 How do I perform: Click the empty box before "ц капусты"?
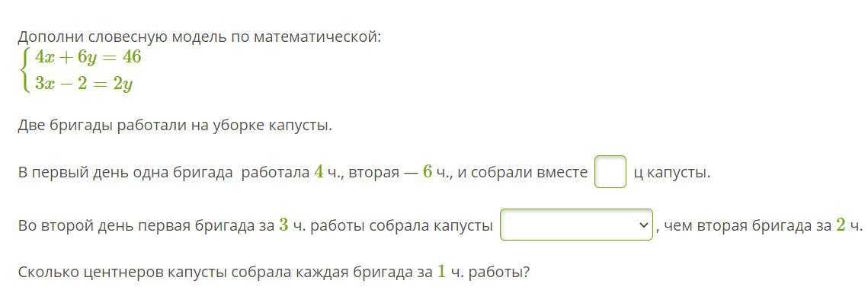pos(610,172)
